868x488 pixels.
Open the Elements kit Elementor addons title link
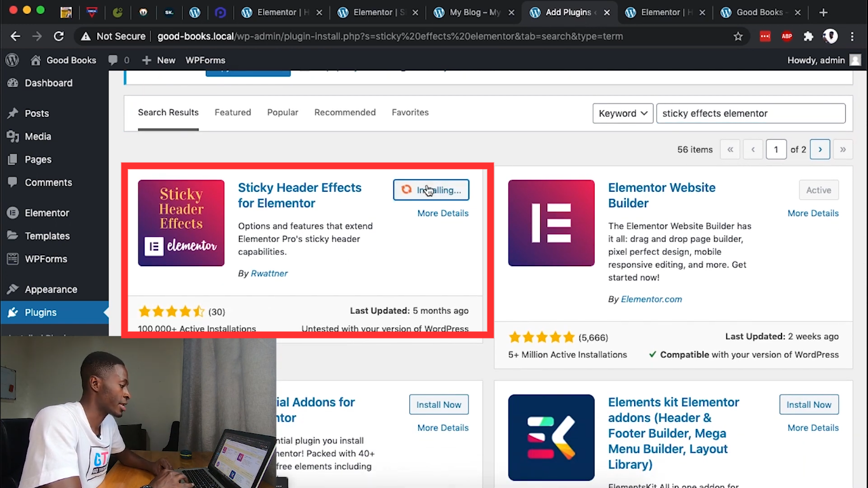coord(674,433)
